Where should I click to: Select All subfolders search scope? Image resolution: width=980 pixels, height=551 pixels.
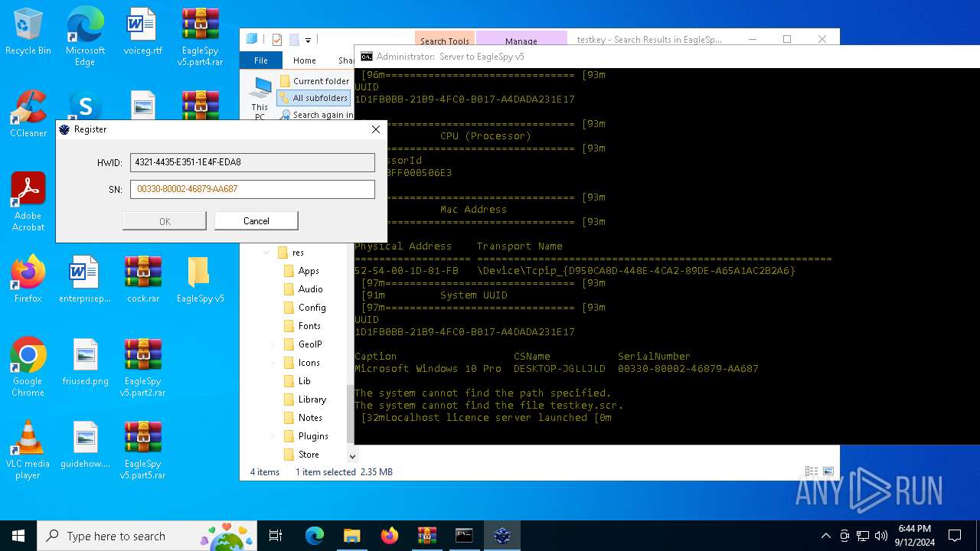coord(314,98)
